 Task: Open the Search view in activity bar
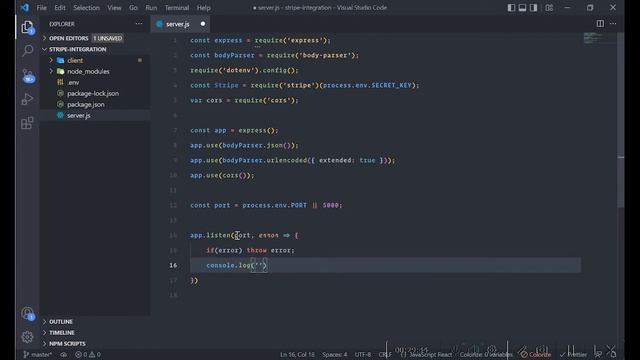[x=27, y=51]
